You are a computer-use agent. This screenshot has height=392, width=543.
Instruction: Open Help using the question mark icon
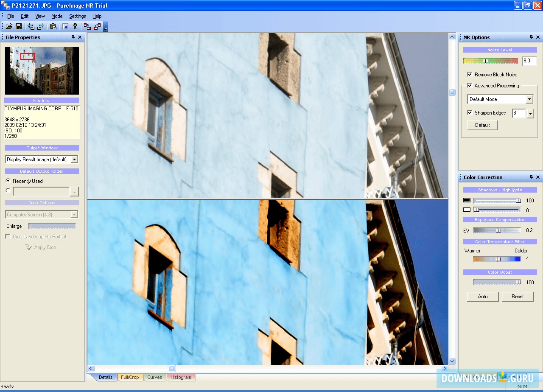[75, 26]
